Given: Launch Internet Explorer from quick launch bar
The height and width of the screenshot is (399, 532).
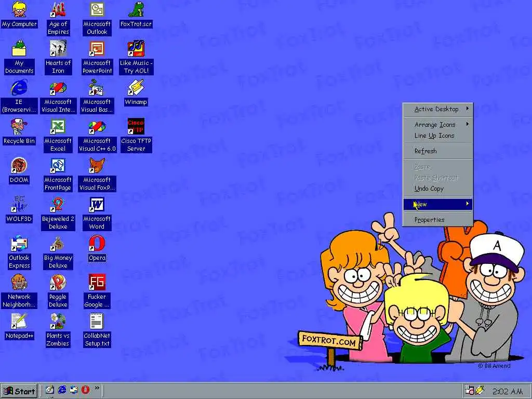Looking at the screenshot, I should tap(62, 390).
